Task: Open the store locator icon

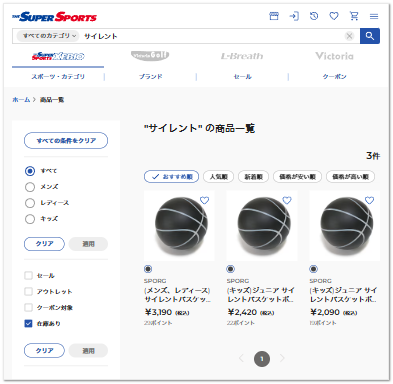Action: point(274,16)
